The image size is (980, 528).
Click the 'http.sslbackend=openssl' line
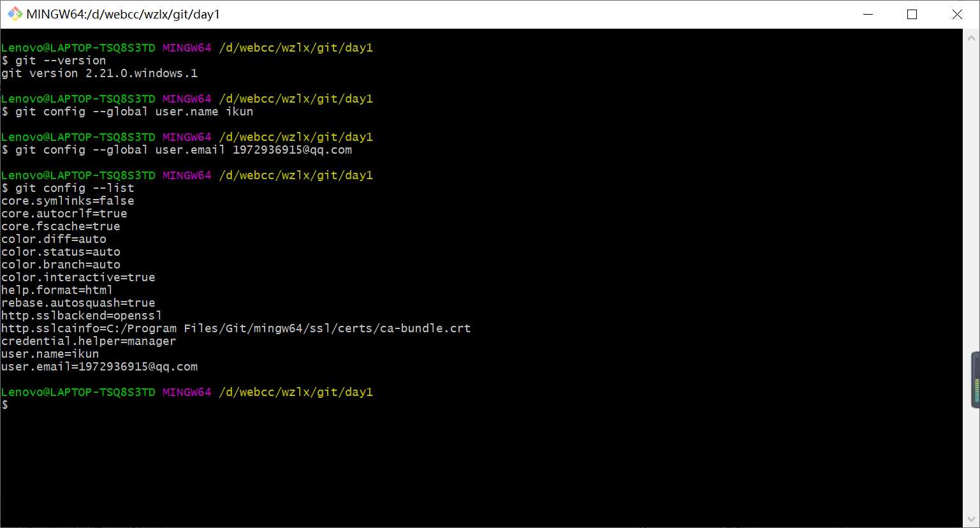click(82, 316)
